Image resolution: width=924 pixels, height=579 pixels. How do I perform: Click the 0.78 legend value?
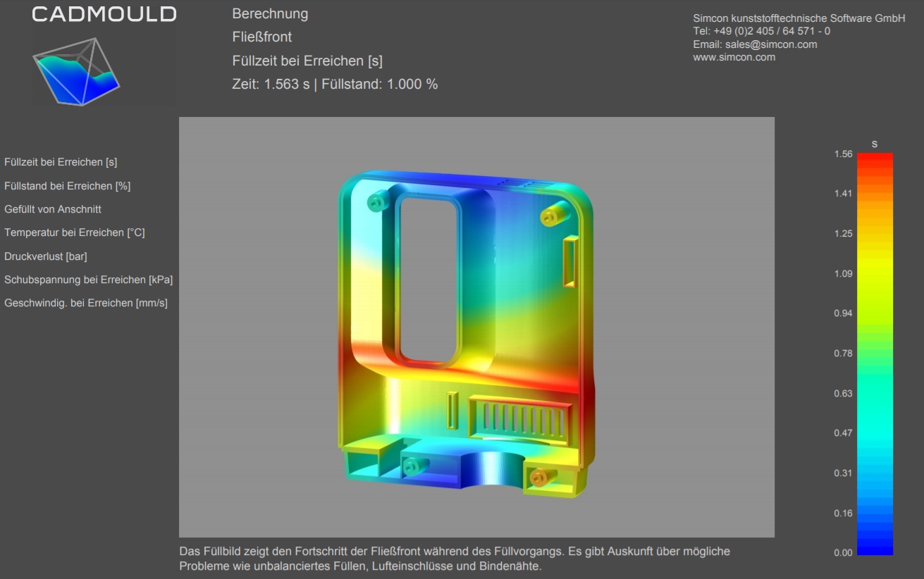[843, 353]
